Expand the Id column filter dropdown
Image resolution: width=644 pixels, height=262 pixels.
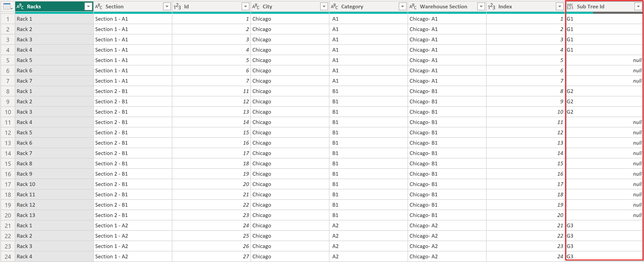246,6
